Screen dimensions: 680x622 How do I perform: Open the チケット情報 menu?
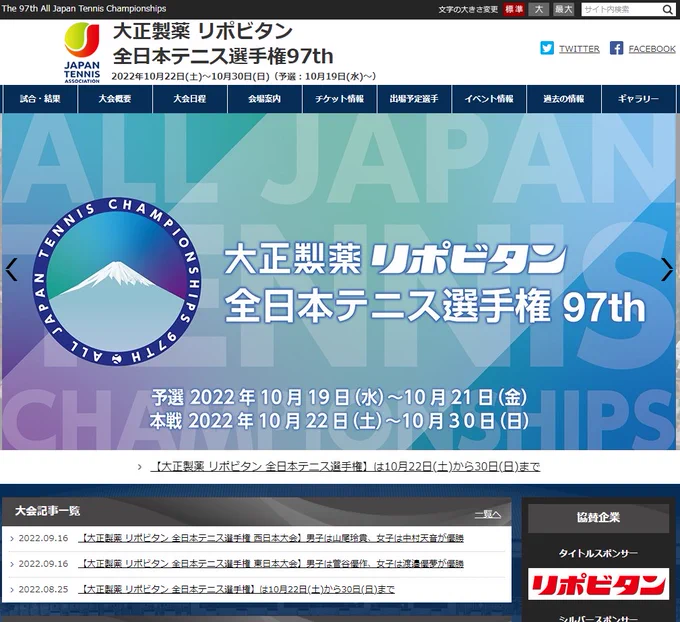[340, 99]
